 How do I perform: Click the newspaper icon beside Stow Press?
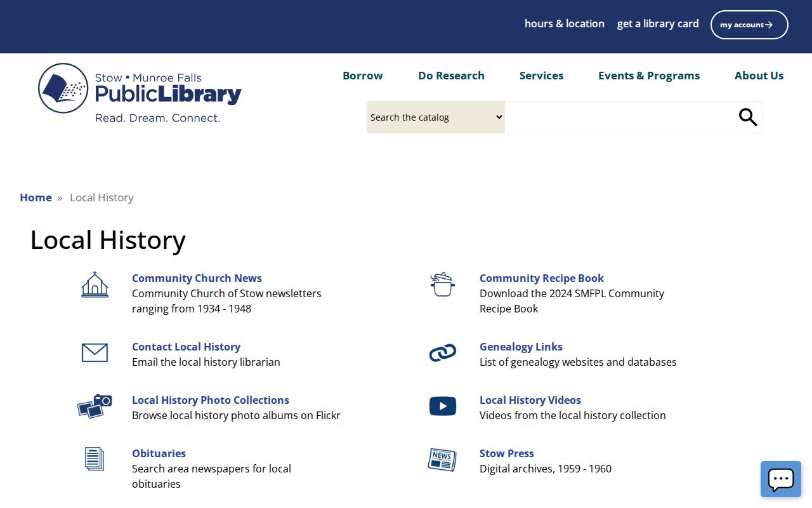[442, 459]
